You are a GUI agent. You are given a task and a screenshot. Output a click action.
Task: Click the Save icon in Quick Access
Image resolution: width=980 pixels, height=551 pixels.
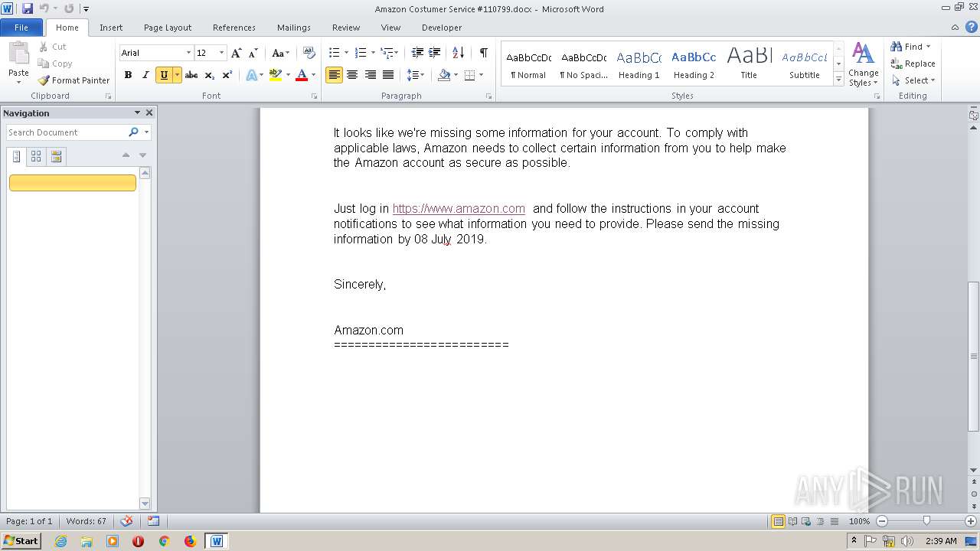28,8
